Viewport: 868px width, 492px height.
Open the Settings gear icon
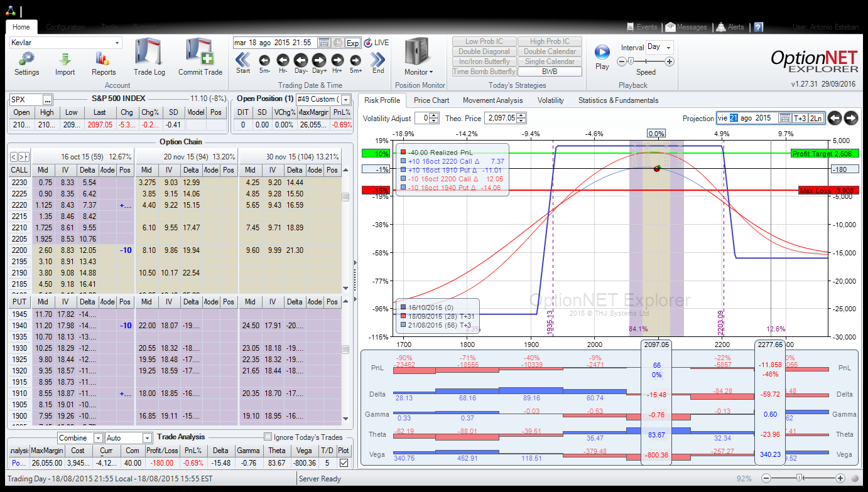point(26,59)
